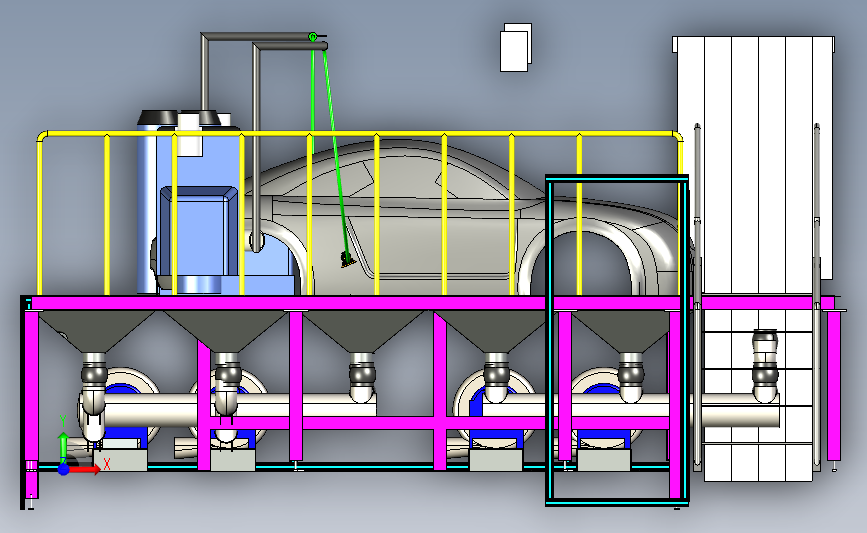Image resolution: width=867 pixels, height=533 pixels.
Task: Click the blue origin ball of coordinate triad
Action: [x=64, y=469]
